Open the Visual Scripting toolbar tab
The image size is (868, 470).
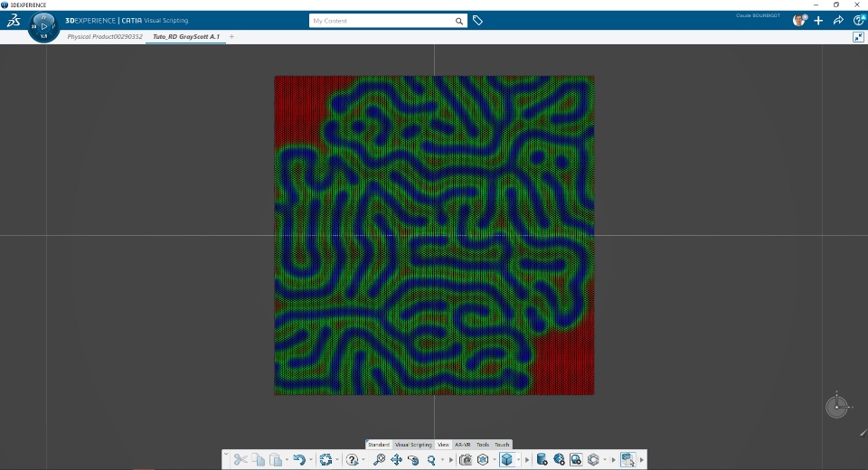[x=413, y=445]
